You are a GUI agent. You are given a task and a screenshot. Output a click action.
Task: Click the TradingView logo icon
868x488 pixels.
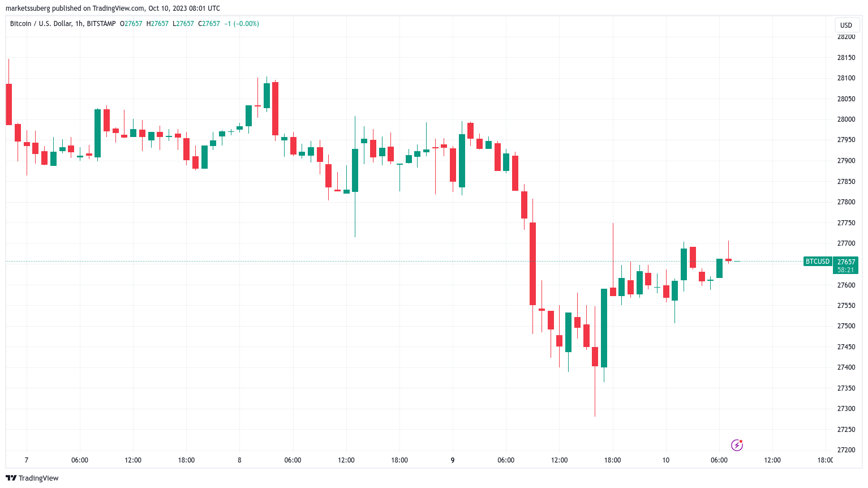pos(11,478)
